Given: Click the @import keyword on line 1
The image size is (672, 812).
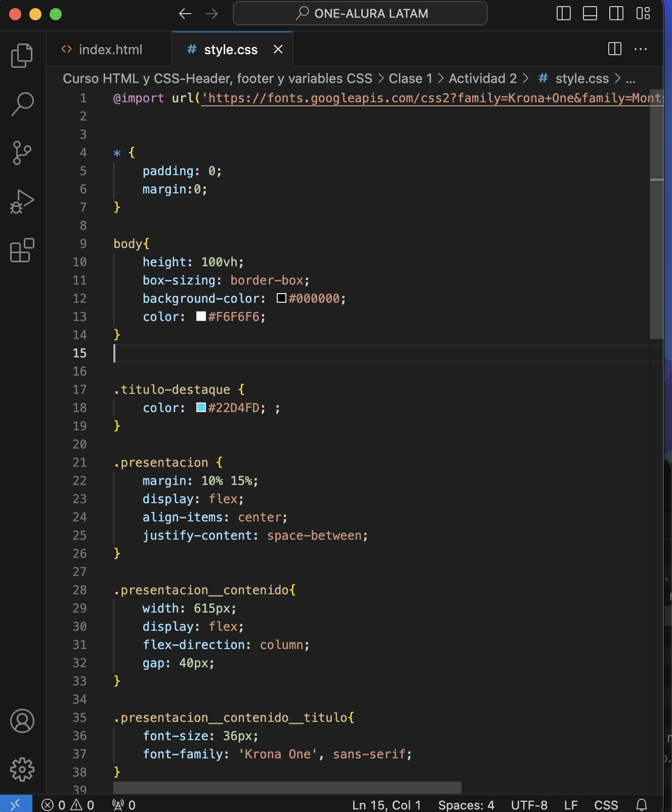Looking at the screenshot, I should 139,98.
